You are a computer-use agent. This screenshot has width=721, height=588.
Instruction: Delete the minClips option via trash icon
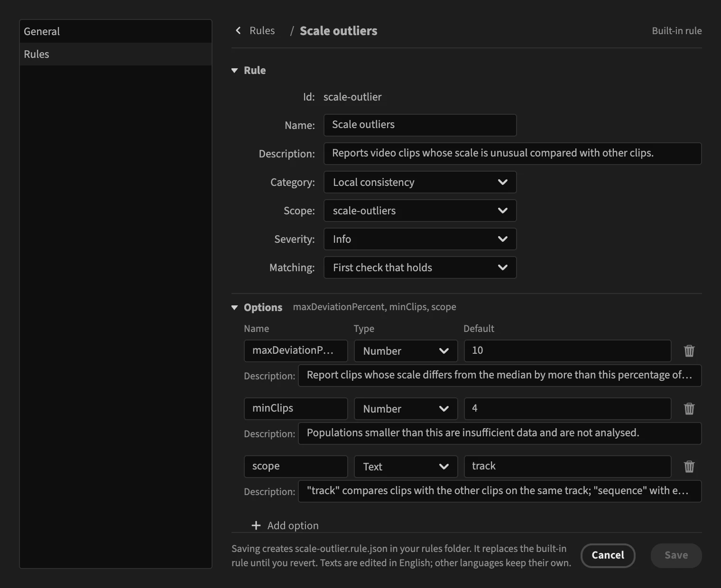[x=689, y=409]
